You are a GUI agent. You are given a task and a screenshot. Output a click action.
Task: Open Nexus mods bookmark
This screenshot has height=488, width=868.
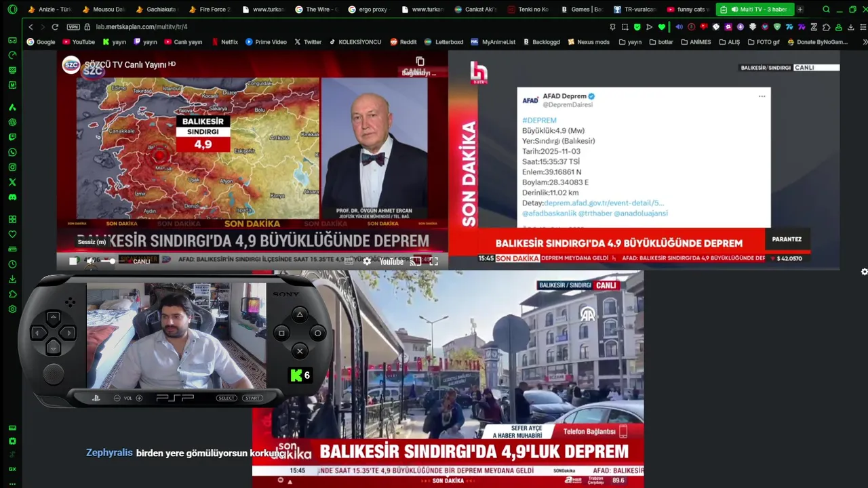click(588, 42)
